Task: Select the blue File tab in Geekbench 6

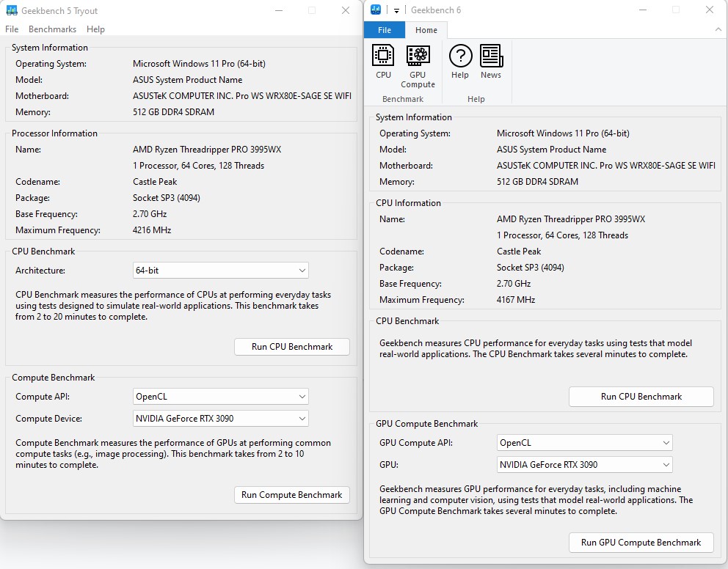Action: (x=385, y=30)
